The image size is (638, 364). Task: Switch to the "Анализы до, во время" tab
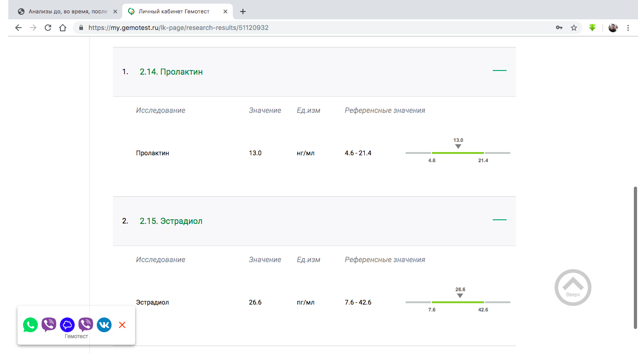click(x=68, y=12)
